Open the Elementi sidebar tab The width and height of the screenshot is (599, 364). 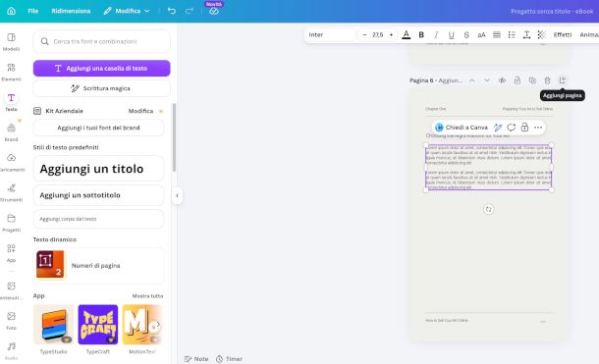point(11,73)
